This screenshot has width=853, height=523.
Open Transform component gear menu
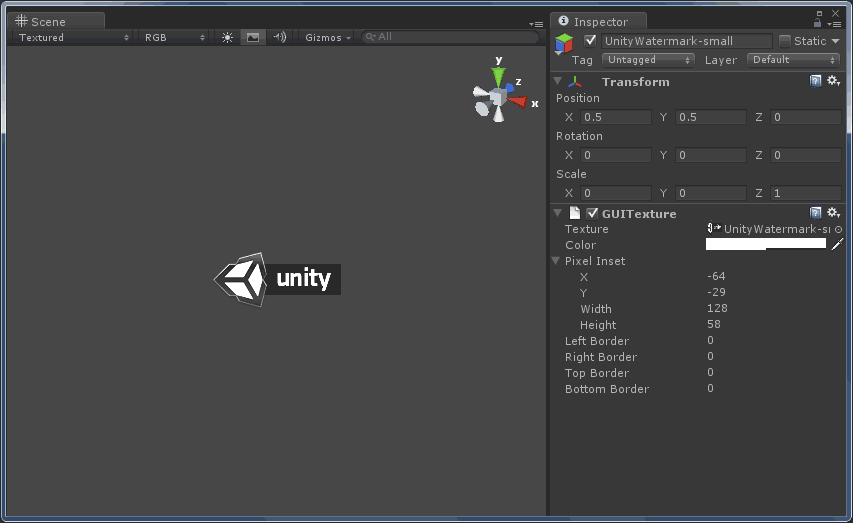[x=833, y=81]
